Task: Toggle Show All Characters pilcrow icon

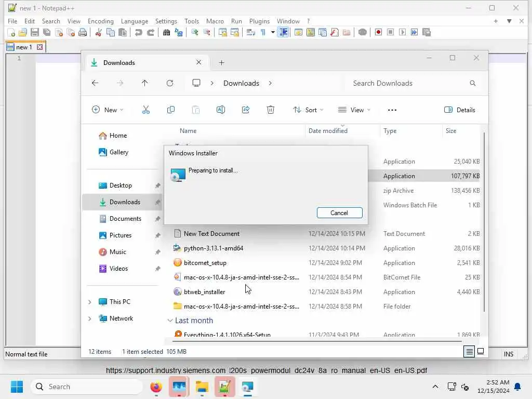Action: (x=263, y=33)
